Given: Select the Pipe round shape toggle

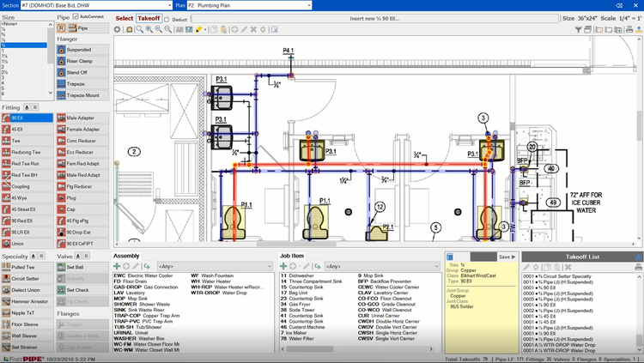Looking at the screenshot, I should (x=62, y=28).
